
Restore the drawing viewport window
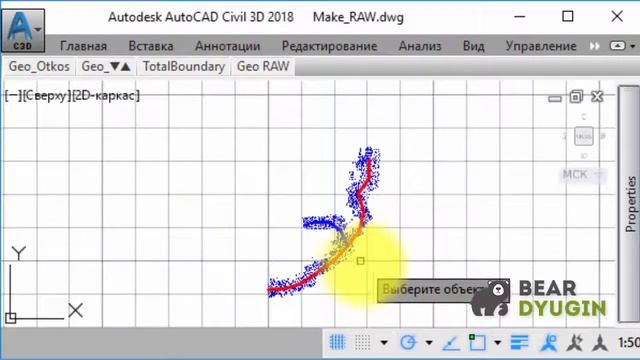coord(576,97)
